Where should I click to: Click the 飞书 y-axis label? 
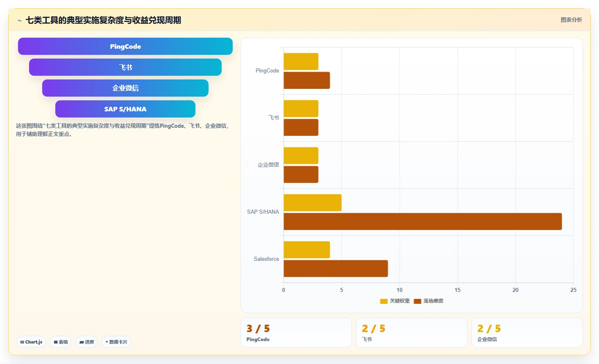click(274, 118)
